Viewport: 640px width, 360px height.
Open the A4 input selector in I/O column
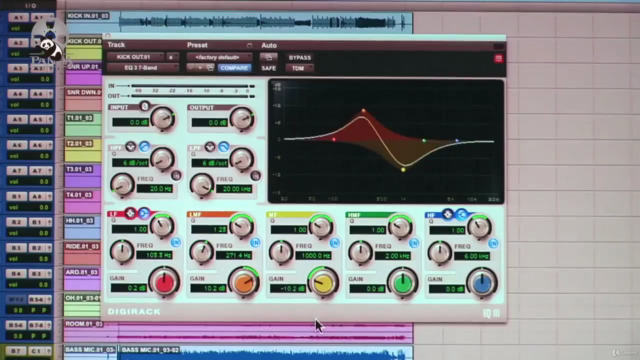tap(17, 94)
